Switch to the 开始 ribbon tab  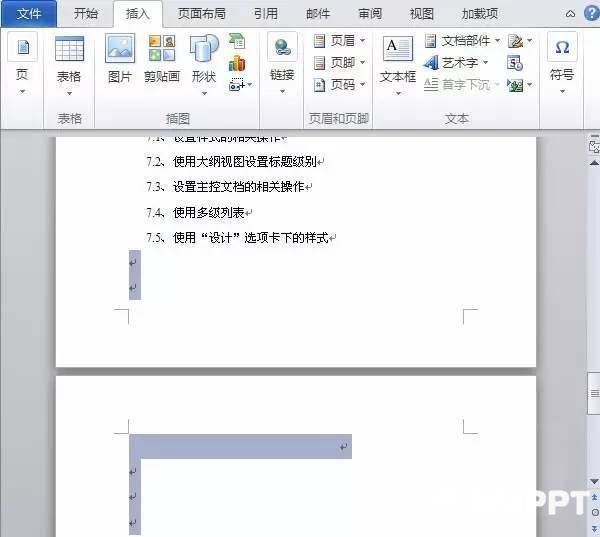86,14
